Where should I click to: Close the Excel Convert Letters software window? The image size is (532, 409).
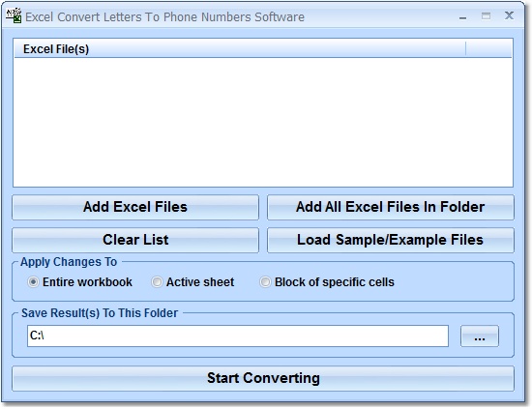click(509, 15)
